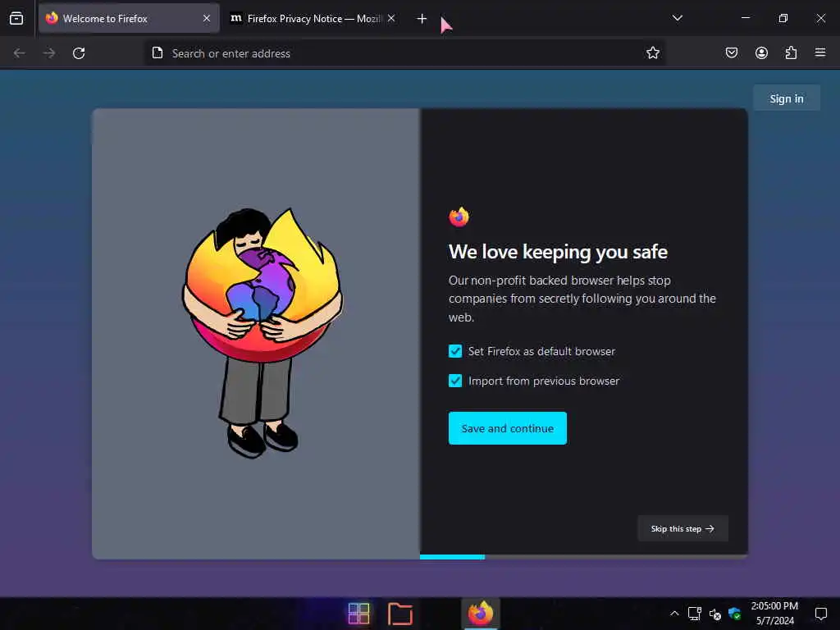This screenshot has width=840, height=630.
Task: Click the page icon in address bar
Action: coord(157,53)
